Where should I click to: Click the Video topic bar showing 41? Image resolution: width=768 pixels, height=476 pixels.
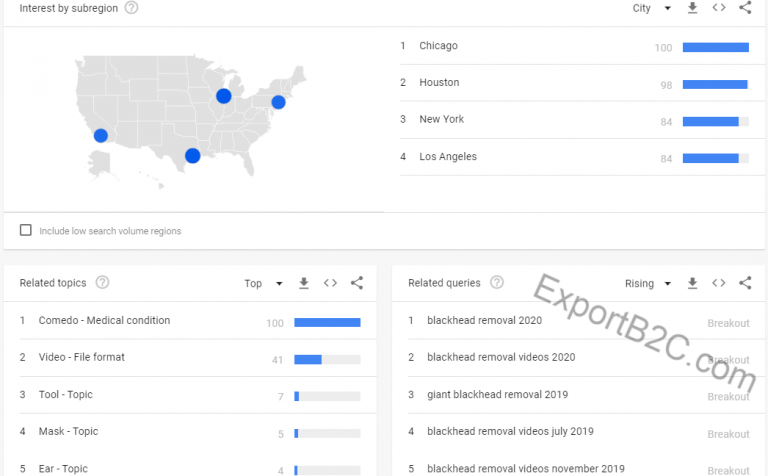point(327,359)
